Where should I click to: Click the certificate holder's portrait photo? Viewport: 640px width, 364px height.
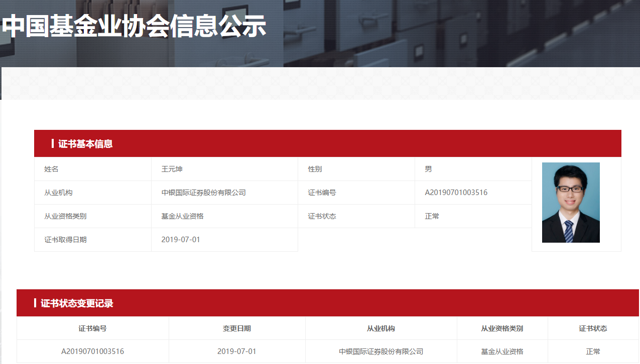pos(571,203)
